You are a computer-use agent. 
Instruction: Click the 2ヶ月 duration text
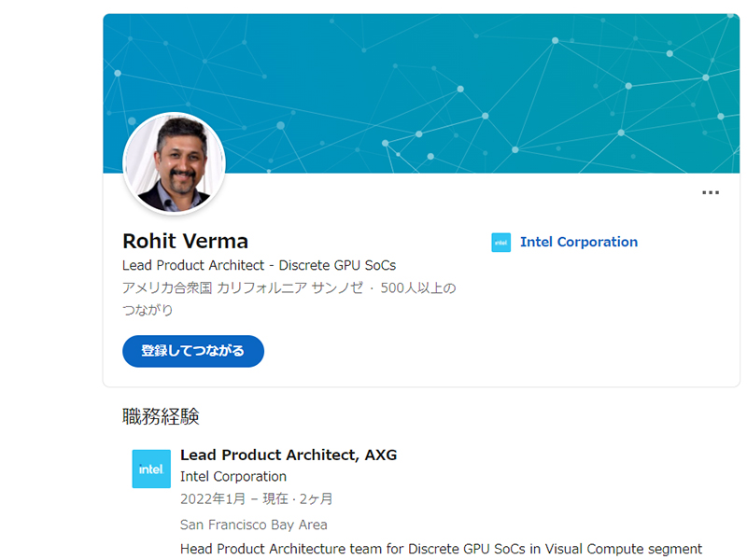pyautogui.click(x=316, y=498)
